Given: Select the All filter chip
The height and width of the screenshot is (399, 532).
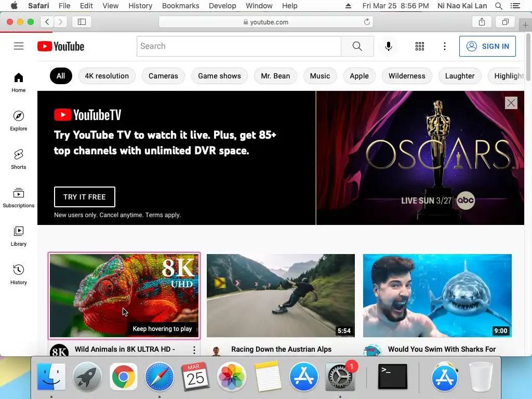Looking at the screenshot, I should (x=61, y=76).
